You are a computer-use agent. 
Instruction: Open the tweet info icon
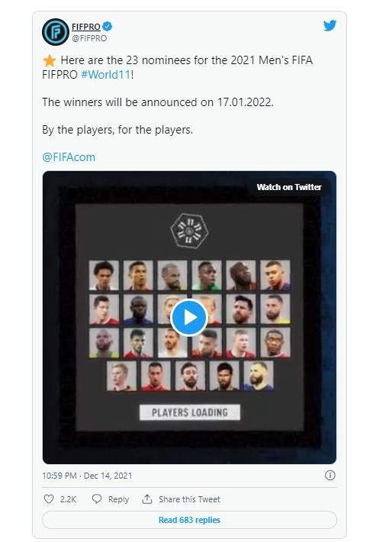pyautogui.click(x=329, y=476)
